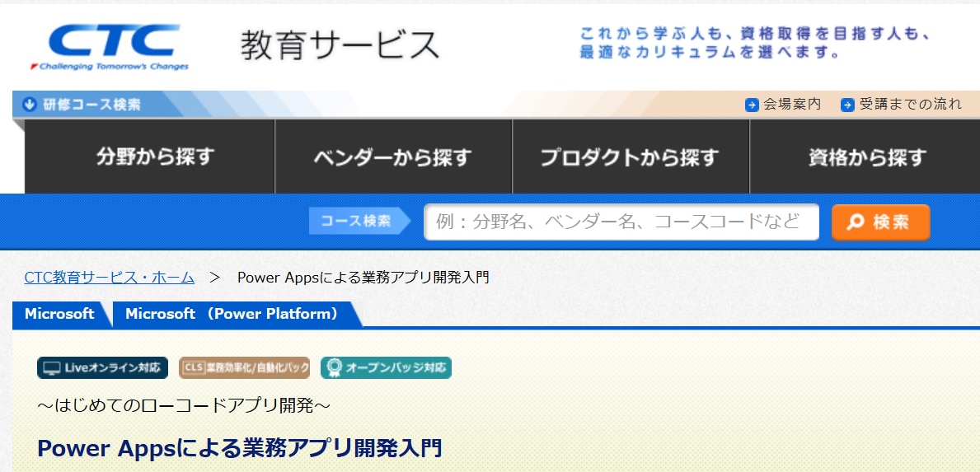Click the orange 検索 button
This screenshot has width=980, height=472.
pos(880,222)
